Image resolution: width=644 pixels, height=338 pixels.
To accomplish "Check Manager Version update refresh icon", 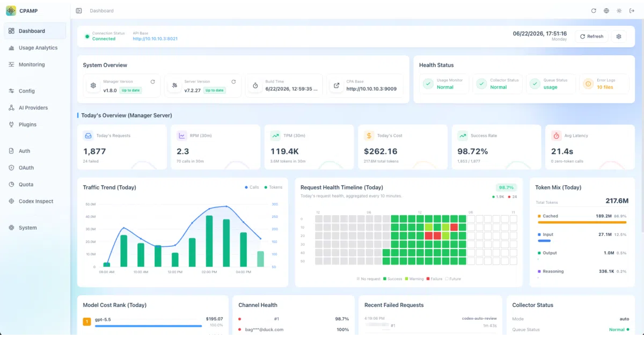I will pos(152,82).
